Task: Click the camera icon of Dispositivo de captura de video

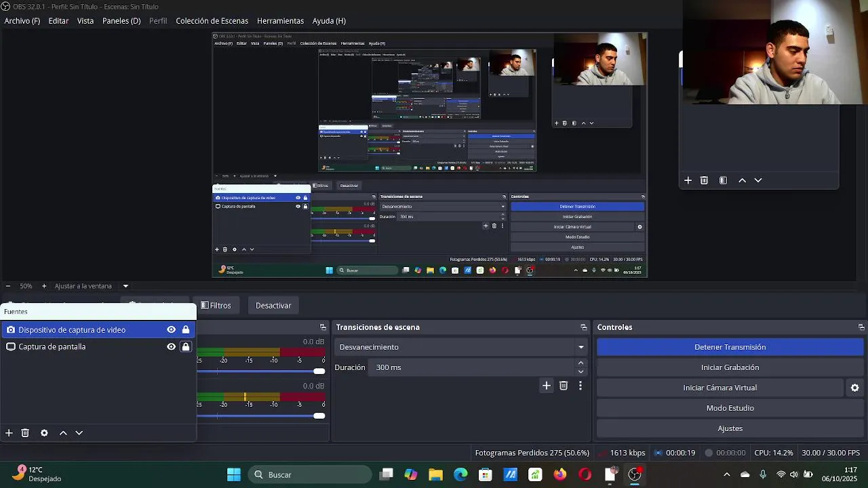Action: pyautogui.click(x=11, y=330)
